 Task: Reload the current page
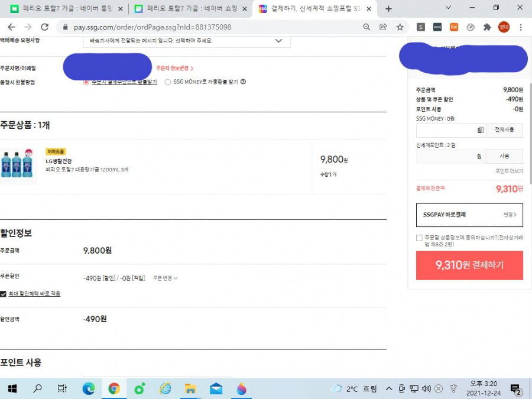pos(45,27)
